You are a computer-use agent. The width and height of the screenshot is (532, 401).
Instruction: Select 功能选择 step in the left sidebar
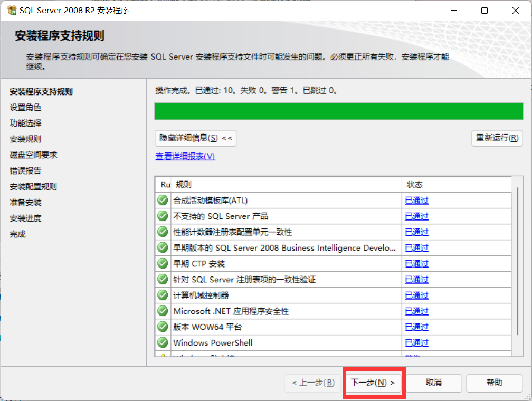point(25,123)
